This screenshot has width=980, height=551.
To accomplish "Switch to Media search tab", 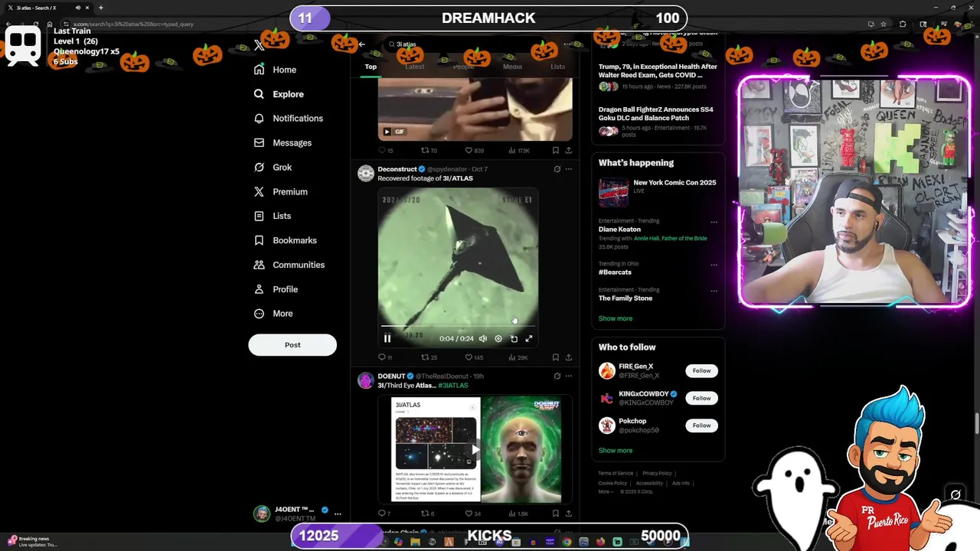I will click(x=512, y=67).
